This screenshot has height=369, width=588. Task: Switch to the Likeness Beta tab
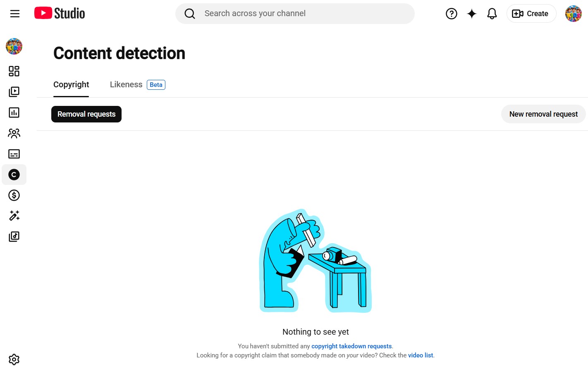tap(137, 84)
